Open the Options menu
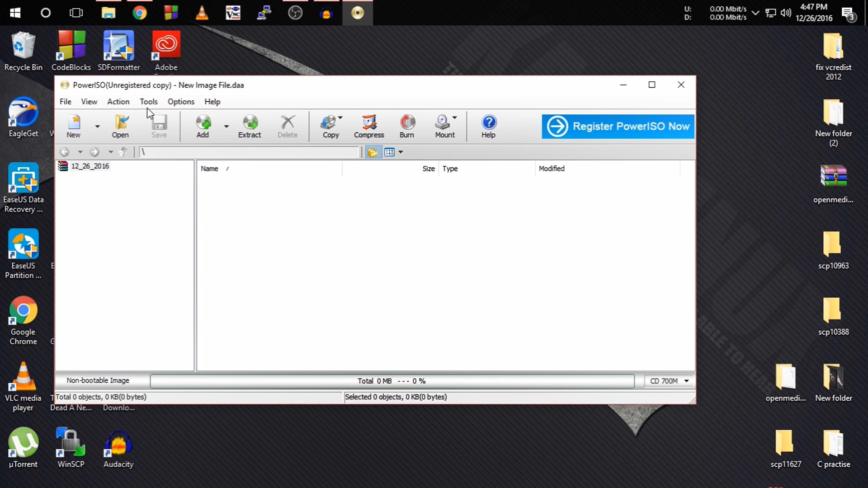 click(181, 102)
